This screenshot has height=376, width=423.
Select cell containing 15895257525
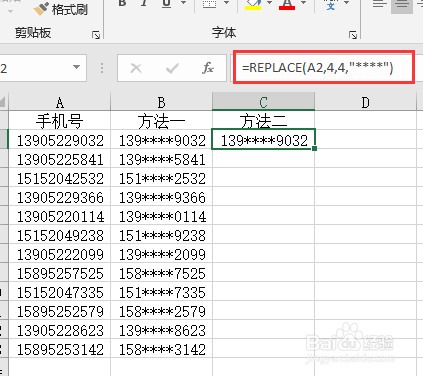click(60, 273)
